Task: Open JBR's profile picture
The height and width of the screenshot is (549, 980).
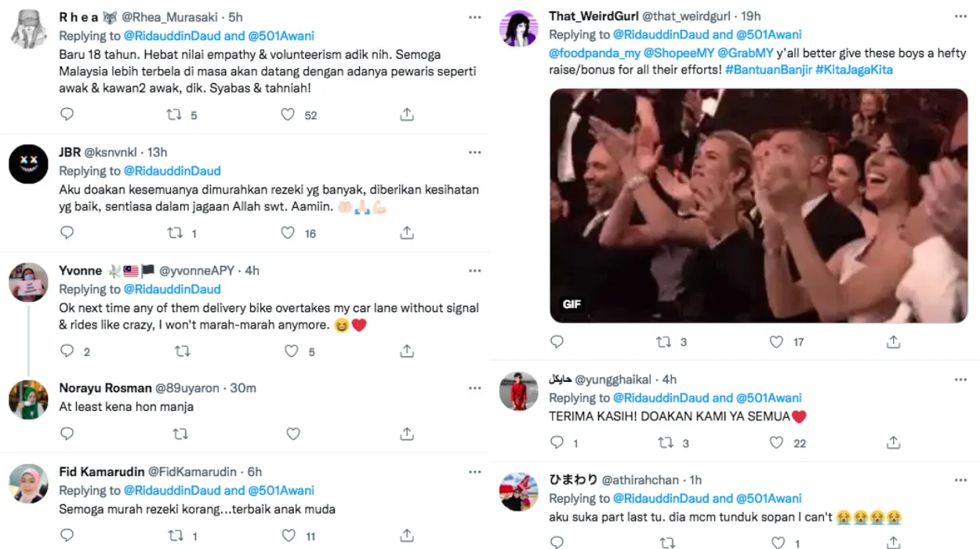Action: [x=28, y=165]
